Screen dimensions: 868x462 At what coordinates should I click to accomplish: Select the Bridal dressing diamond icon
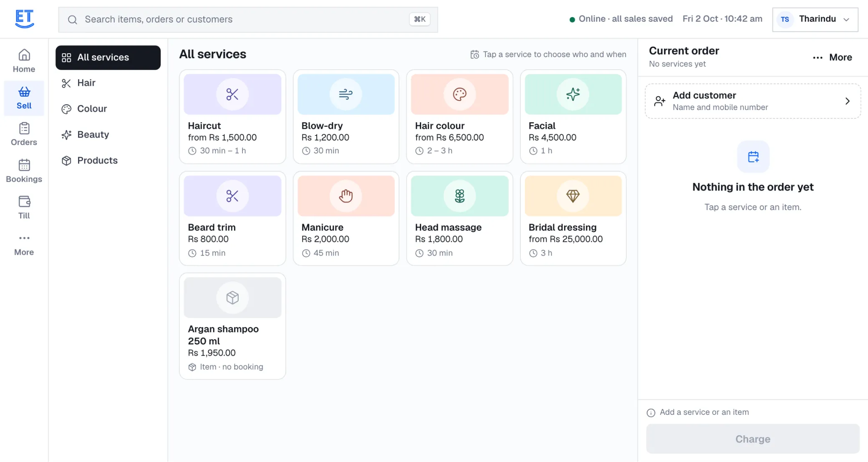click(x=573, y=196)
